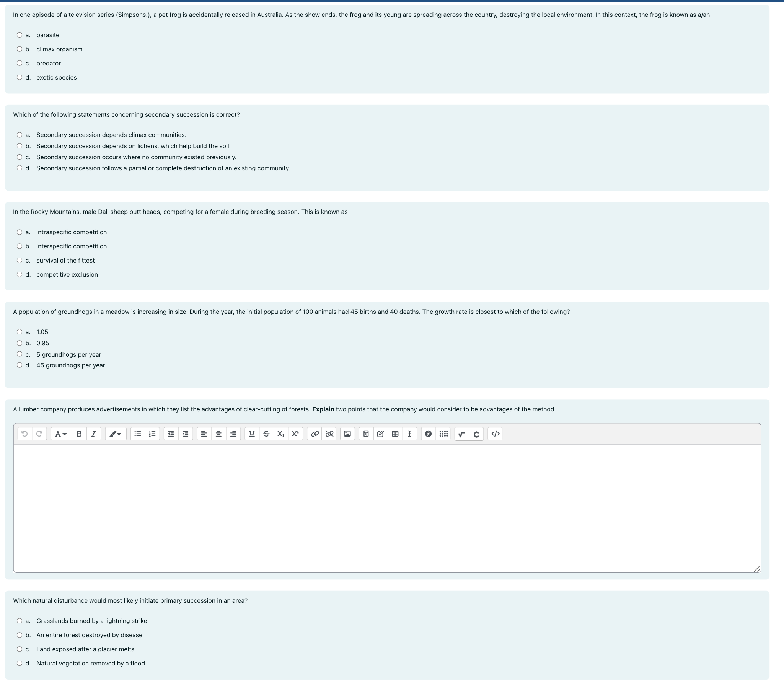Open the text color picker dropdown
The image size is (784, 685).
[x=116, y=434]
